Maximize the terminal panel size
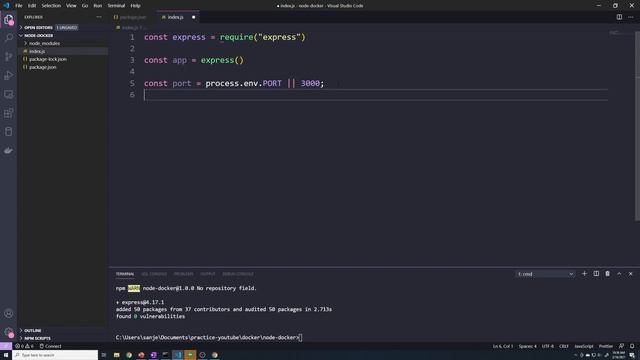Viewport: 640px width, 360px height. (x=619, y=273)
